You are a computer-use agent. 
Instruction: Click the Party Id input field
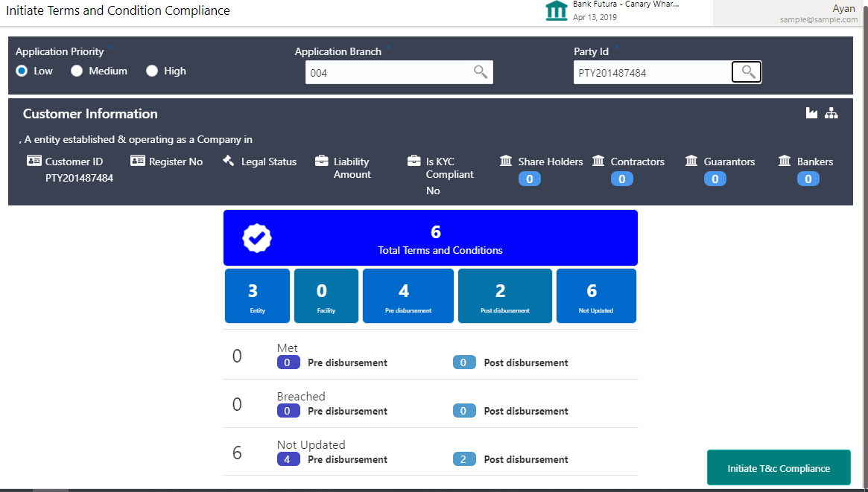[x=652, y=73]
